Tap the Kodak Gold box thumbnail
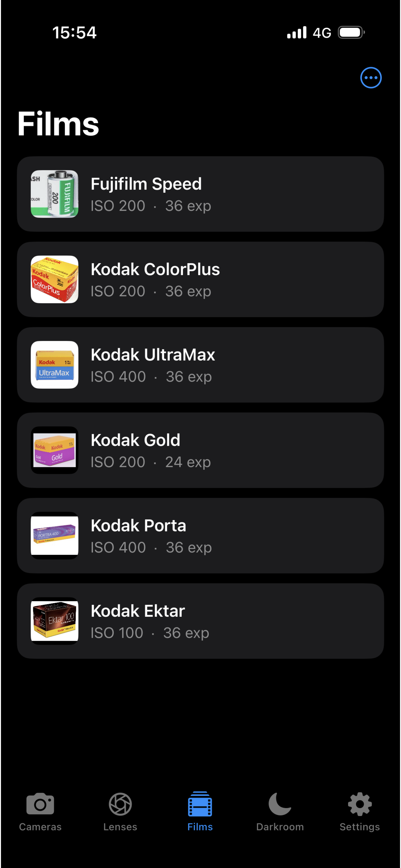401x868 pixels. click(x=55, y=450)
